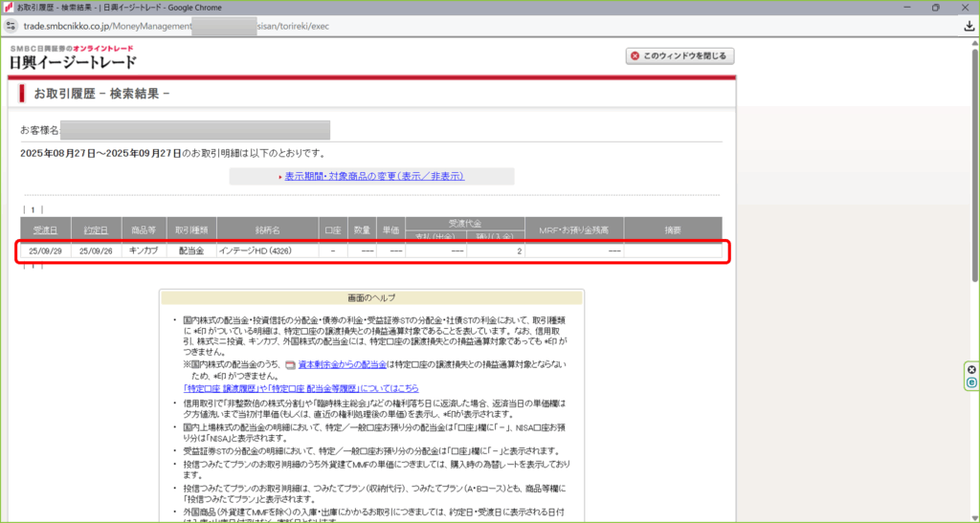The height and width of the screenshot is (523, 980).
Task: Click the 配当金 transaction type cell
Action: click(191, 251)
